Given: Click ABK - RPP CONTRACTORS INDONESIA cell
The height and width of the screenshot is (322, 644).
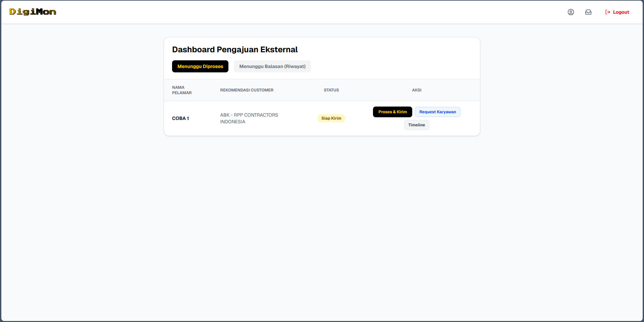Looking at the screenshot, I should pos(249,118).
